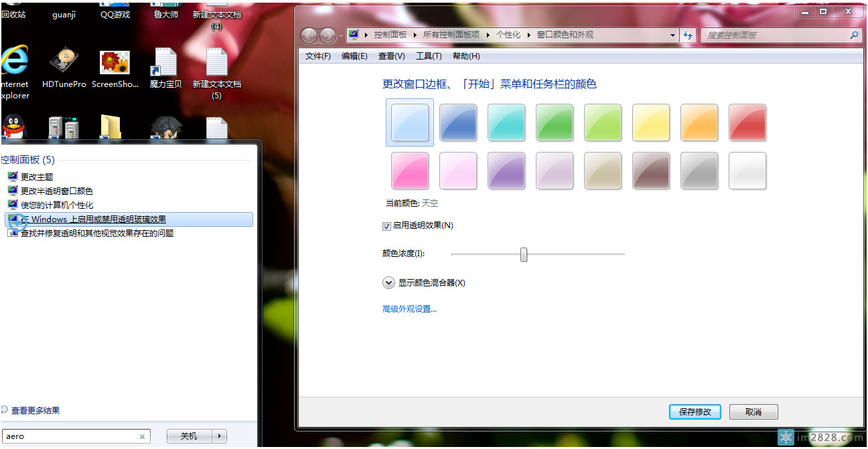The height and width of the screenshot is (449, 868).
Task: Select 更改半透明窗口颜色 search result
Action: (x=56, y=191)
